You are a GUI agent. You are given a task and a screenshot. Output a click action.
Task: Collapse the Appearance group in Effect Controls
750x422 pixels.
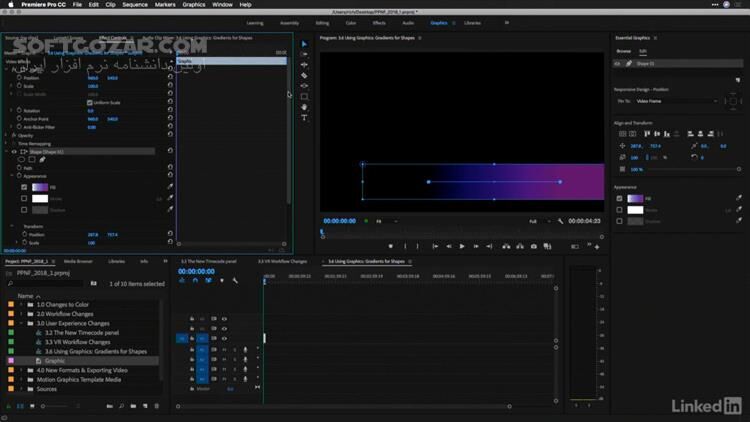pyautogui.click(x=12, y=176)
